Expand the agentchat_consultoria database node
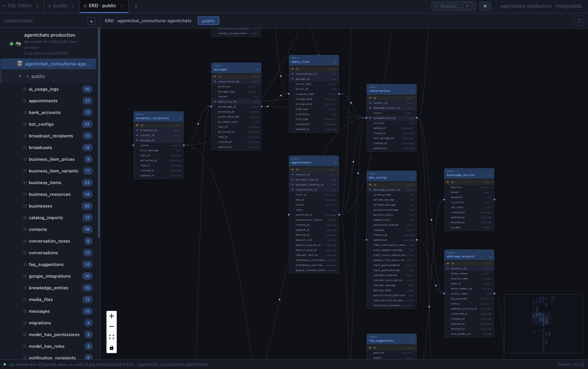 [x=11, y=64]
